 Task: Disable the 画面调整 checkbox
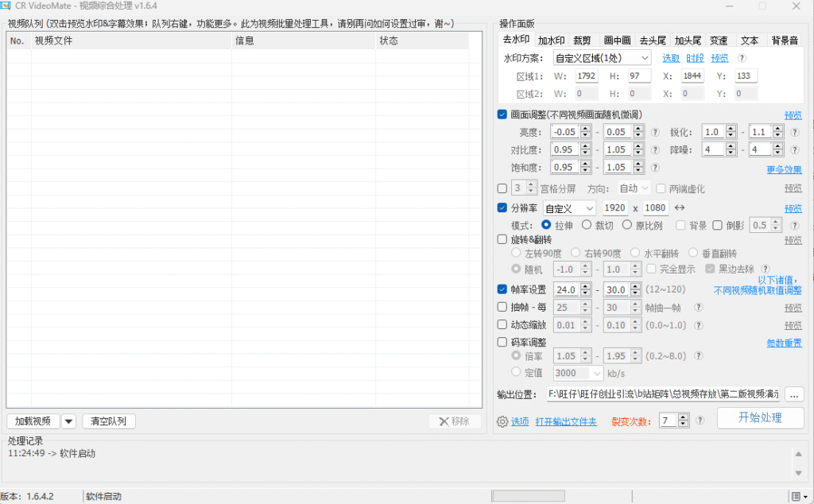502,114
